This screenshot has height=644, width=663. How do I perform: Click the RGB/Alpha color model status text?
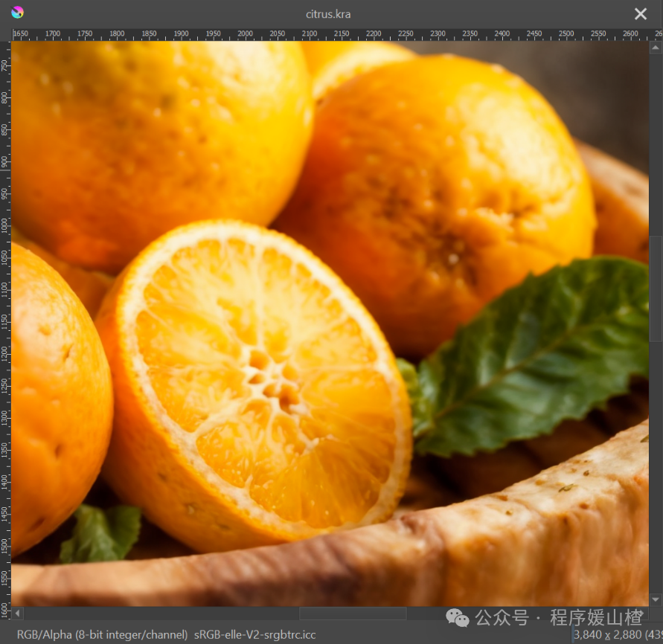click(102, 634)
